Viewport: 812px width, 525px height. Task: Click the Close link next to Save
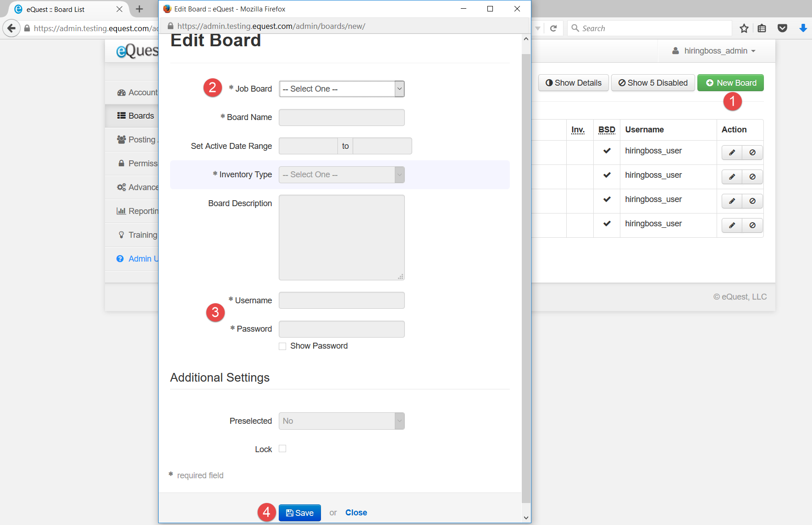[356, 513]
